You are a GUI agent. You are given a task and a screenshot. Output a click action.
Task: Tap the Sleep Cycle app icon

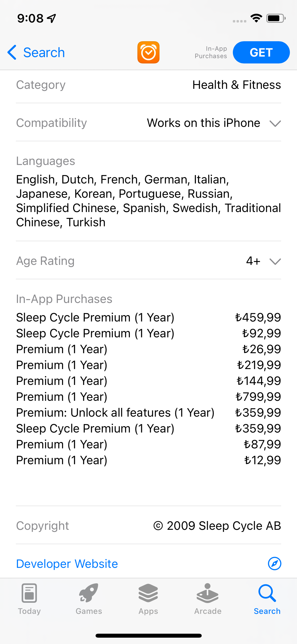[148, 52]
